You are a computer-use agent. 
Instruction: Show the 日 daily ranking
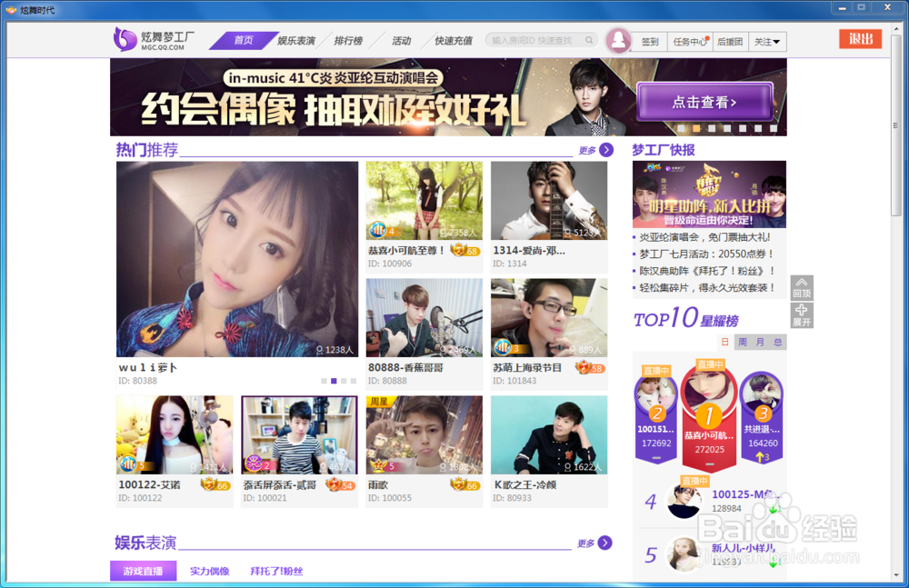tap(724, 342)
